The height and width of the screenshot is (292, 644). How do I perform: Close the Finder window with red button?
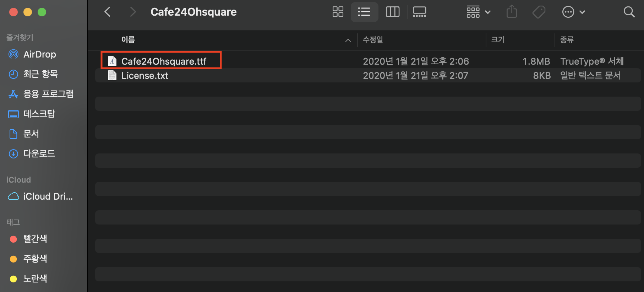coord(13,12)
